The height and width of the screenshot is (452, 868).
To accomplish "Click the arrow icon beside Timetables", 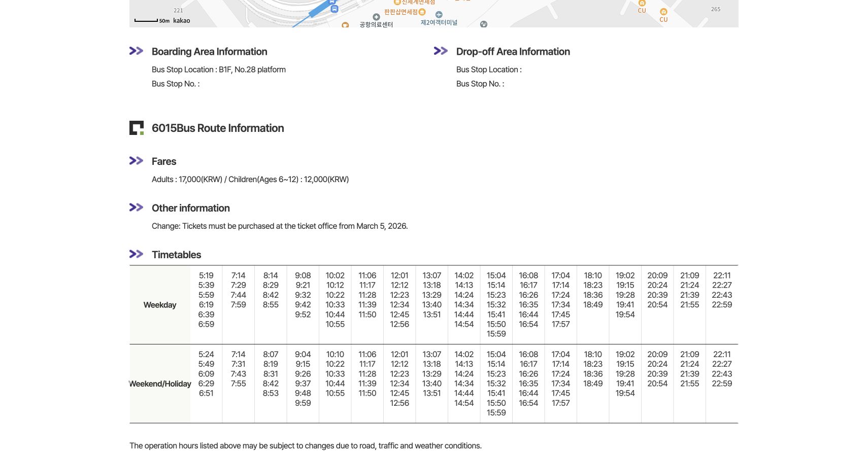I will pyautogui.click(x=136, y=254).
